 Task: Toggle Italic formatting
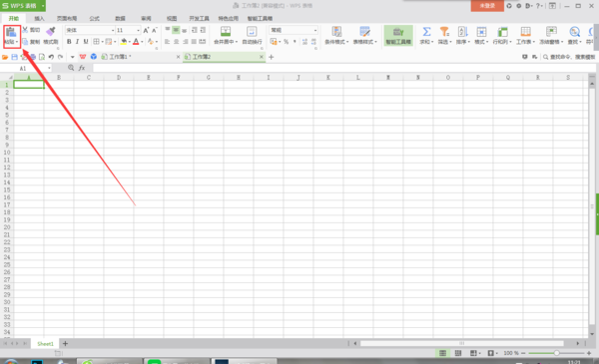tap(78, 42)
